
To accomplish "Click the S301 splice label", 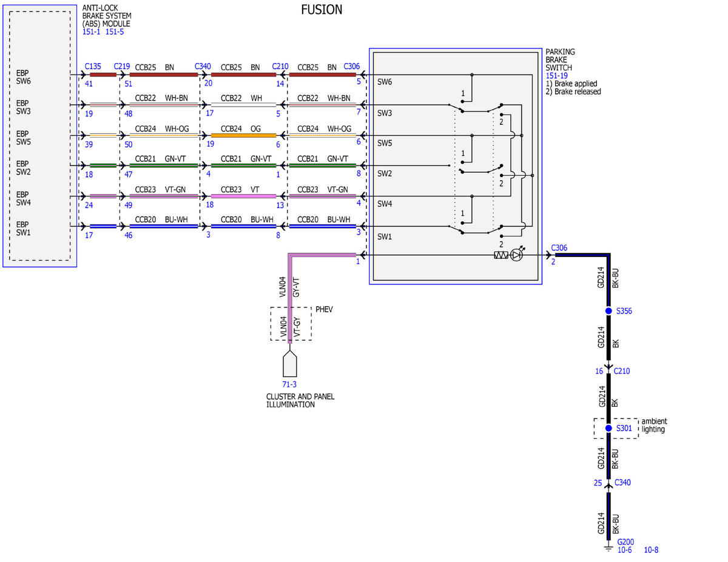I will point(624,429).
